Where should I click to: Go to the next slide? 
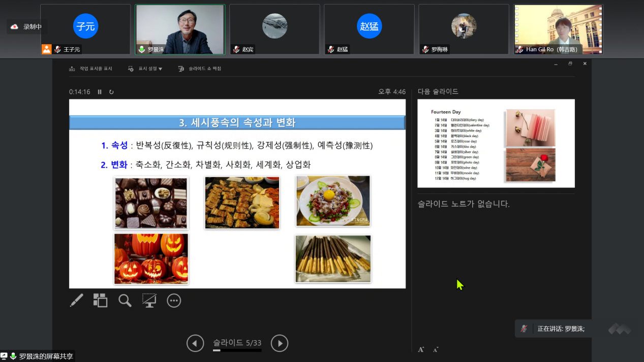(x=280, y=343)
